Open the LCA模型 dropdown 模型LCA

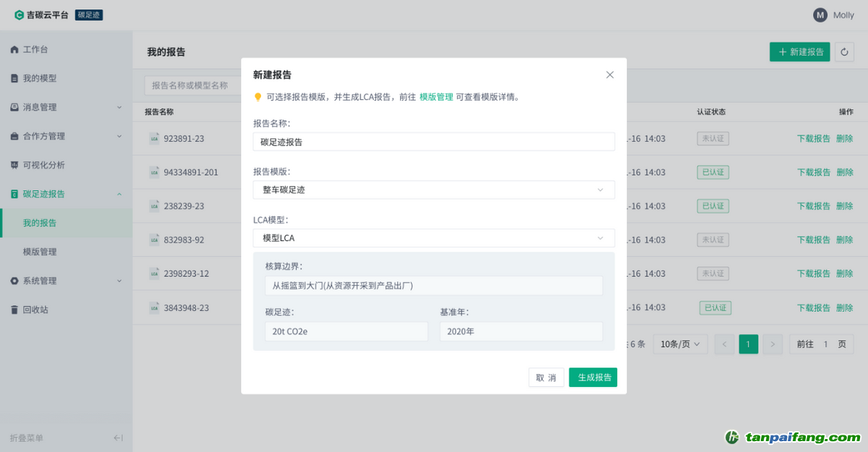click(x=434, y=238)
